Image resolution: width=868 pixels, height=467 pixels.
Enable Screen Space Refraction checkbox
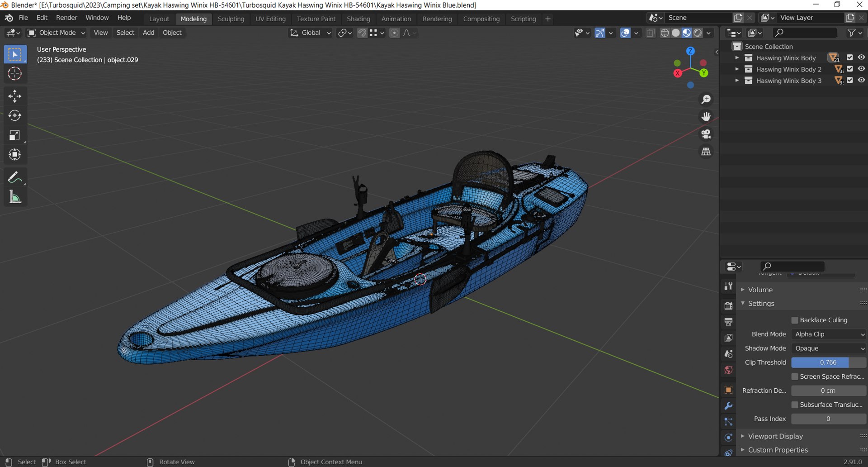coord(795,376)
